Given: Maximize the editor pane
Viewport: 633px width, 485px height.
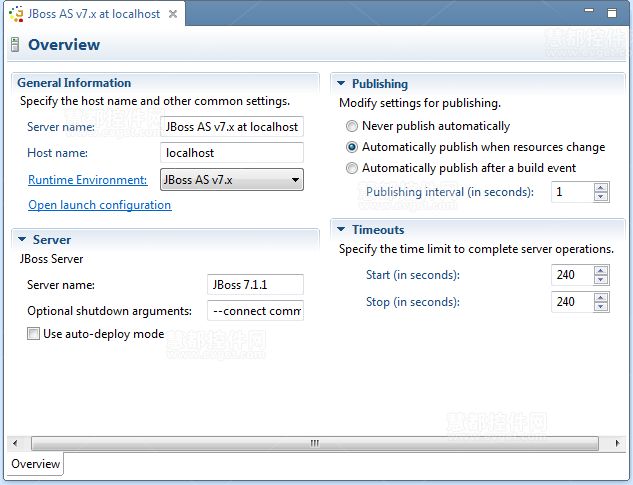Looking at the screenshot, I should [x=612, y=13].
